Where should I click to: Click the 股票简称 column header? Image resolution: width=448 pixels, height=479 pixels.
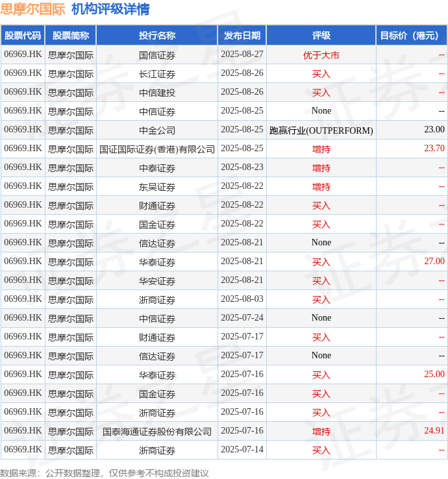(x=71, y=36)
